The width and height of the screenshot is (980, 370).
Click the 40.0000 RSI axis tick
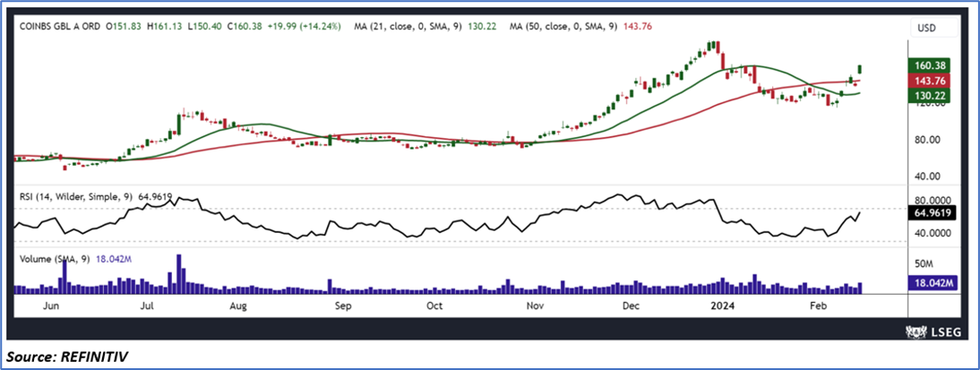933,233
